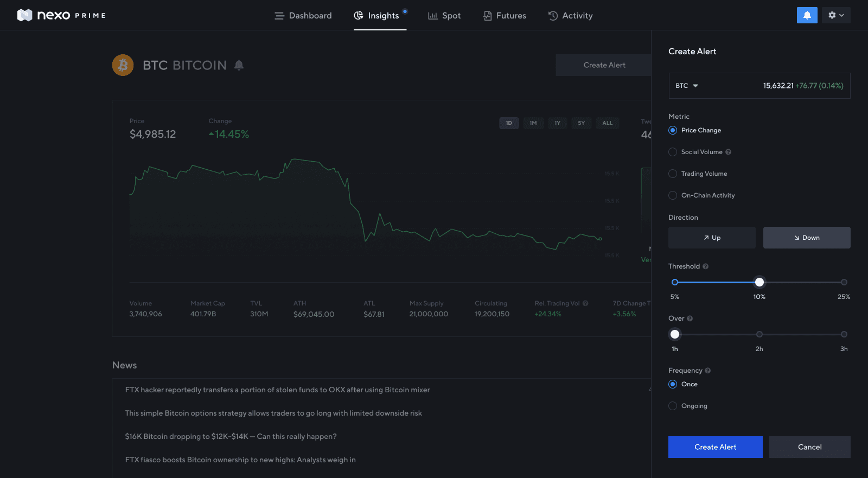Go to the Dashboard tab
868x478 pixels.
pos(303,16)
